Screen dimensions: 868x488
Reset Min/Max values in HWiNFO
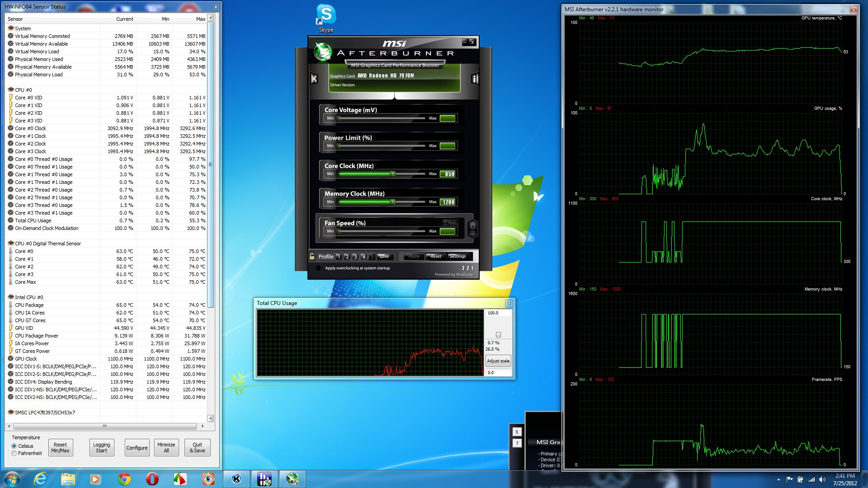coord(60,448)
